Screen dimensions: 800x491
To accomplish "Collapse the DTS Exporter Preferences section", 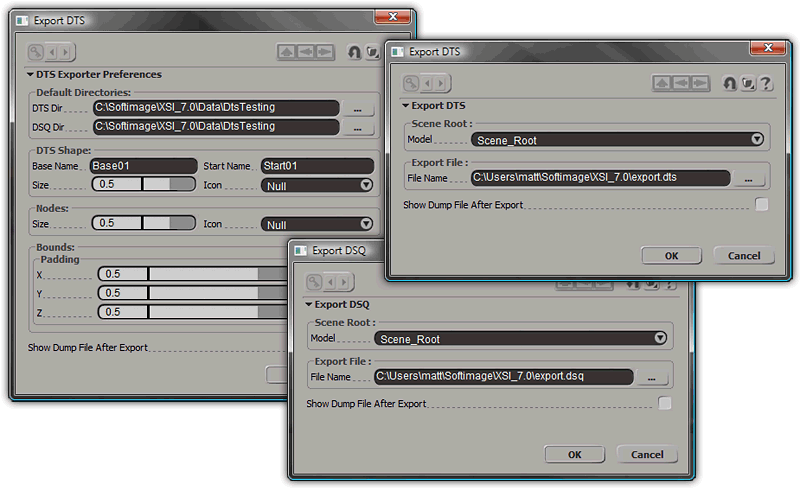I will click(x=30, y=74).
